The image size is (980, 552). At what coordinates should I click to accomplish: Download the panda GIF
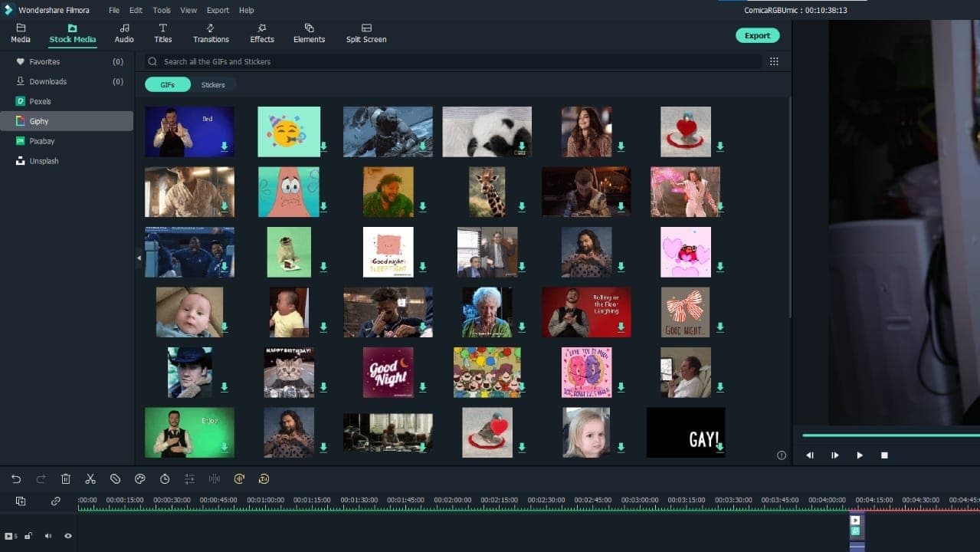tap(522, 146)
